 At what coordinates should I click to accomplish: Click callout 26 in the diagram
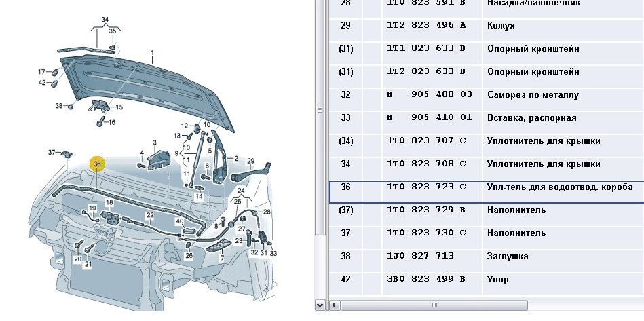(x=189, y=256)
